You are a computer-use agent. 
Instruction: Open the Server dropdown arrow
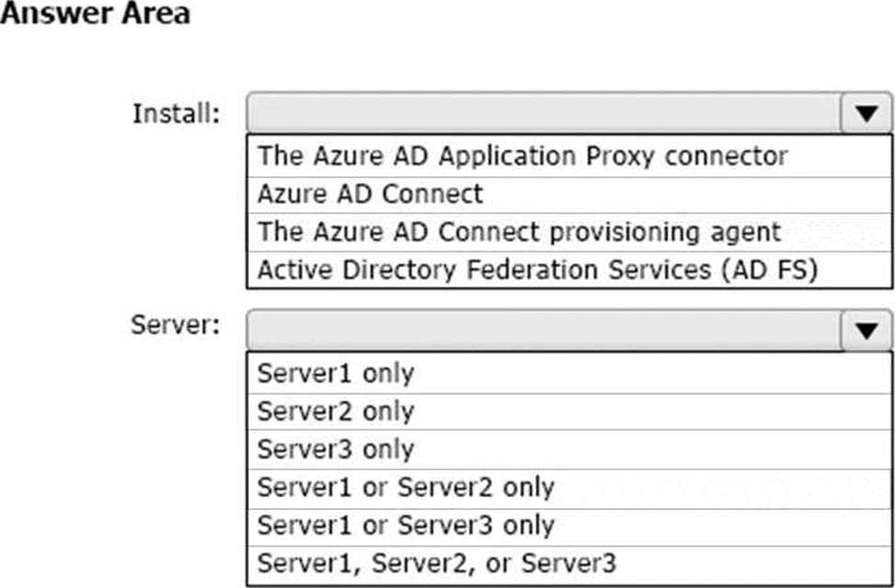866,330
